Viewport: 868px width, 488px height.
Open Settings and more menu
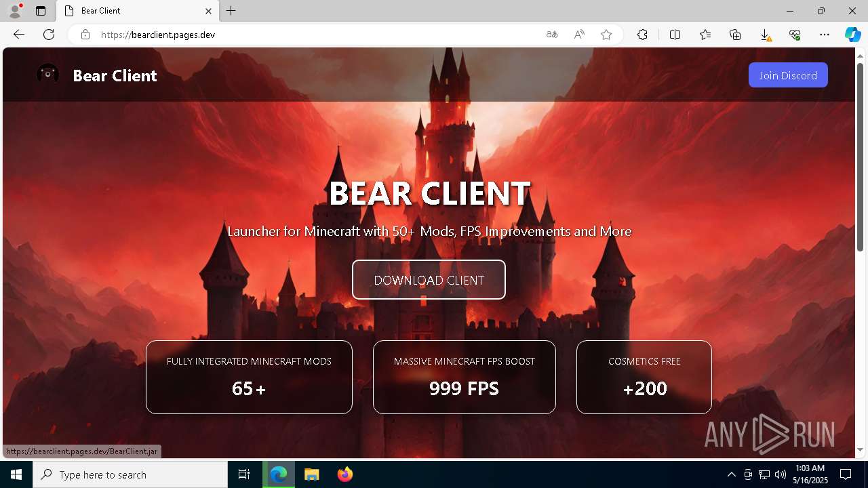tap(825, 35)
